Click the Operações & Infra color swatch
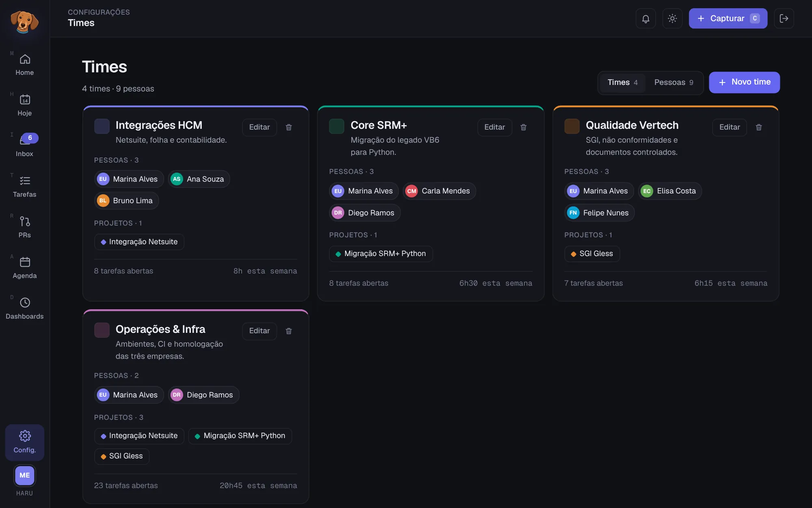812x508 pixels. pos(102,330)
